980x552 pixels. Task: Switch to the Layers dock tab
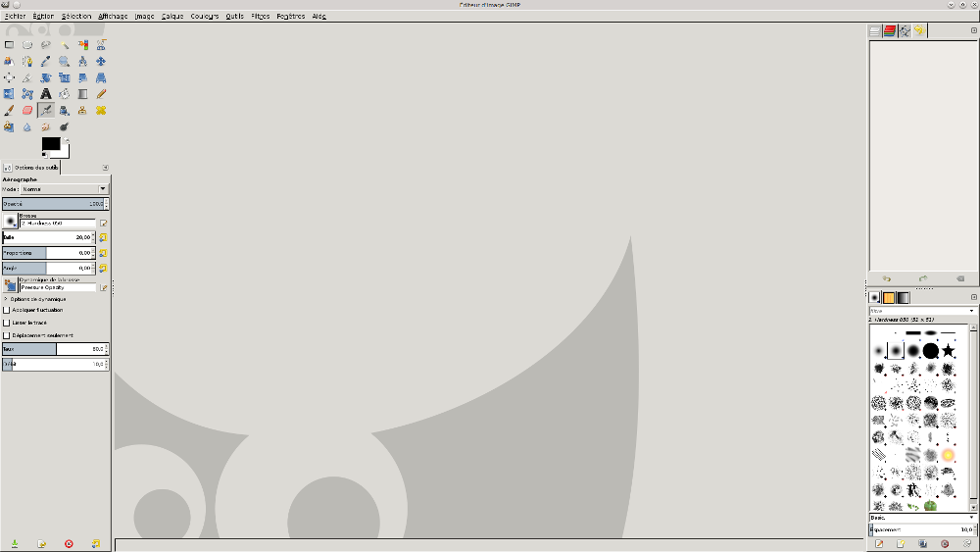click(875, 30)
